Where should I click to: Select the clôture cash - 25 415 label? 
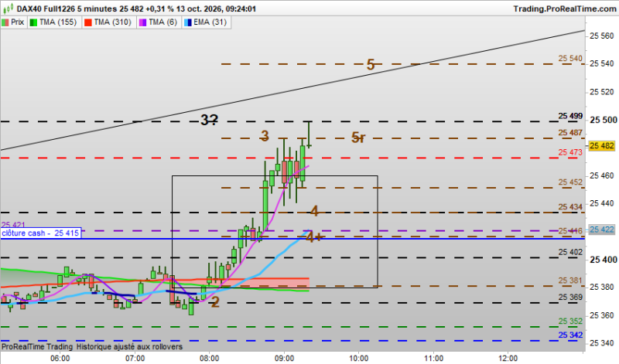[x=41, y=233]
